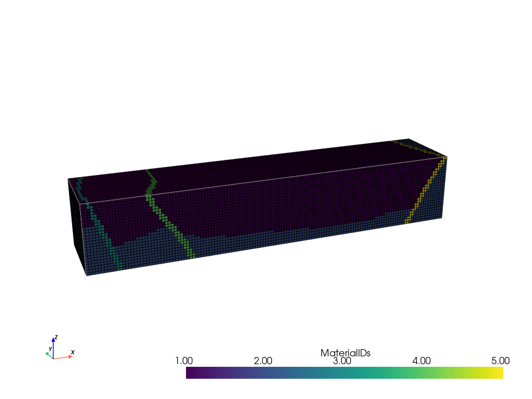
Task: Click the 4.00 tick label on color bar
Action: tap(421, 361)
